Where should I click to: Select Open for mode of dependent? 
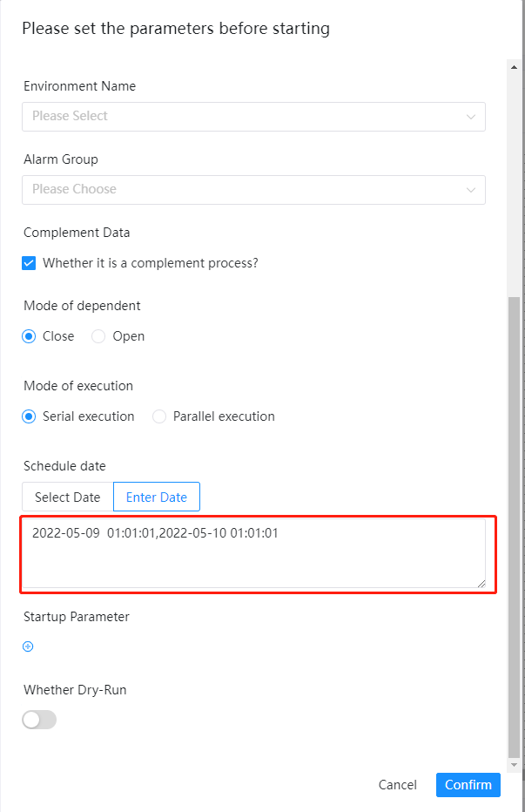[98, 336]
